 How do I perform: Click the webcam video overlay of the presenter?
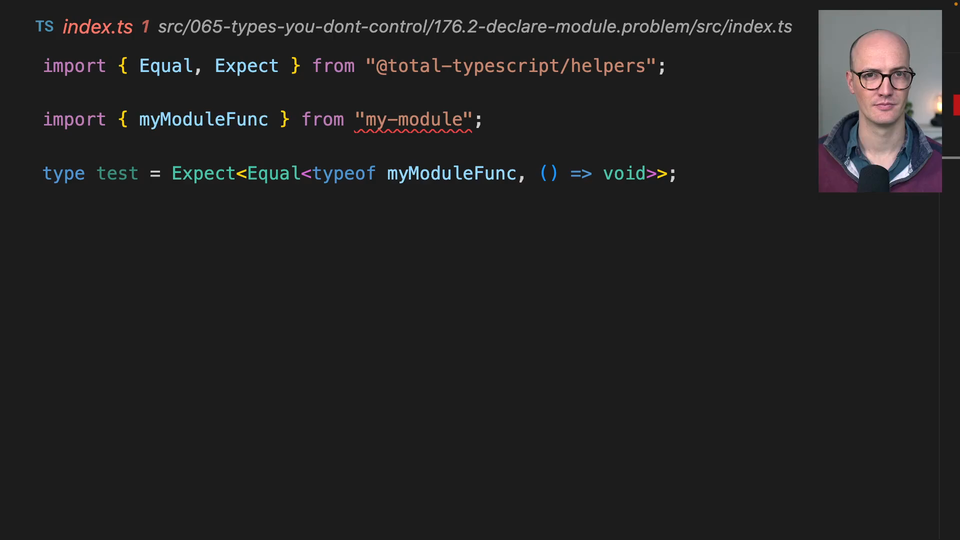(879, 101)
